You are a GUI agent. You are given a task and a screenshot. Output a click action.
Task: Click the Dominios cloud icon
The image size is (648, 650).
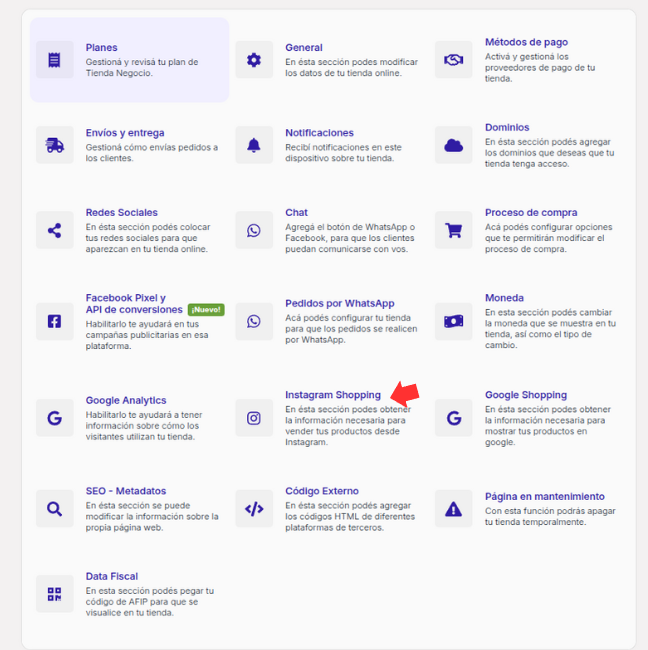454,145
